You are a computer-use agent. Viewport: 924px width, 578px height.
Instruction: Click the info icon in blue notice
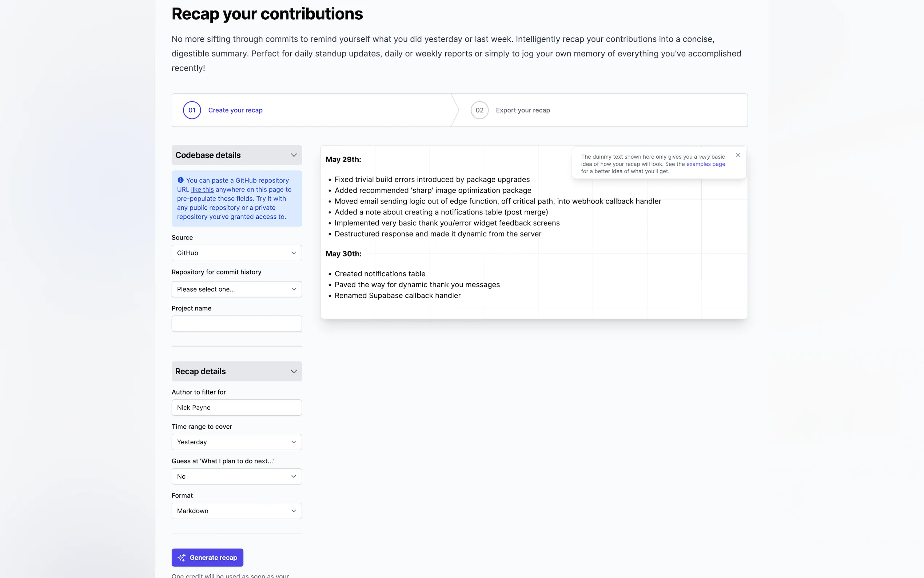click(x=181, y=180)
